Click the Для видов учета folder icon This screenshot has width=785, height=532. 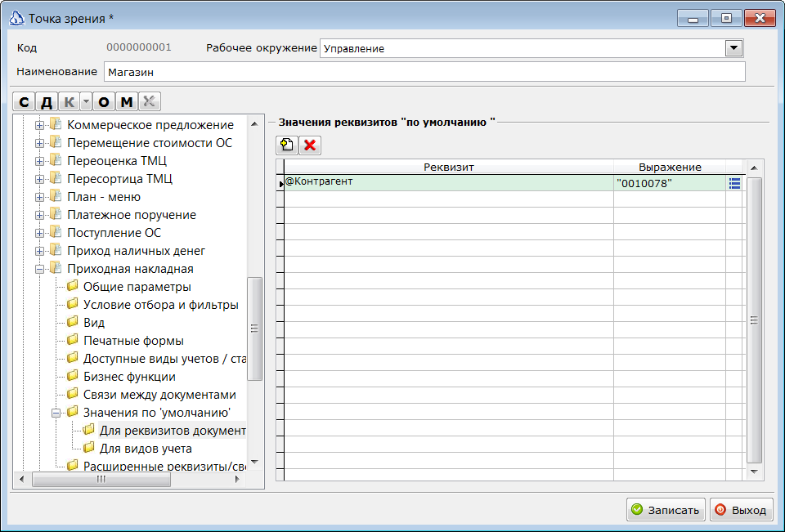(89, 447)
